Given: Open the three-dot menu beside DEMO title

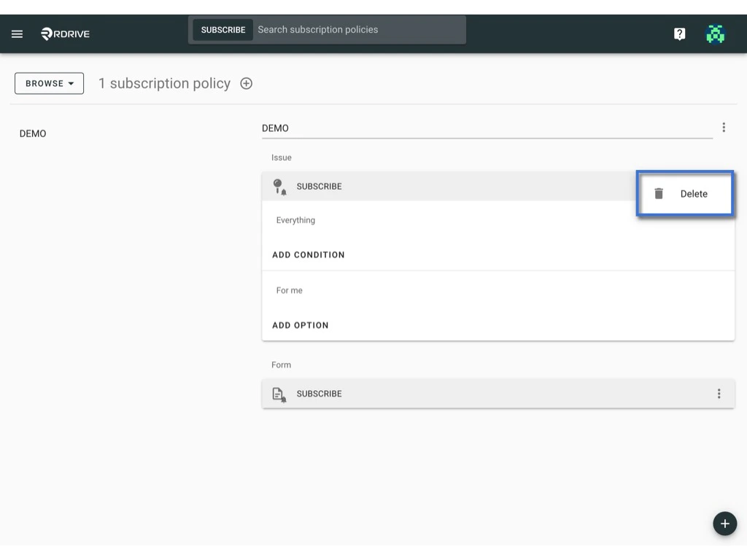Looking at the screenshot, I should click(x=724, y=127).
